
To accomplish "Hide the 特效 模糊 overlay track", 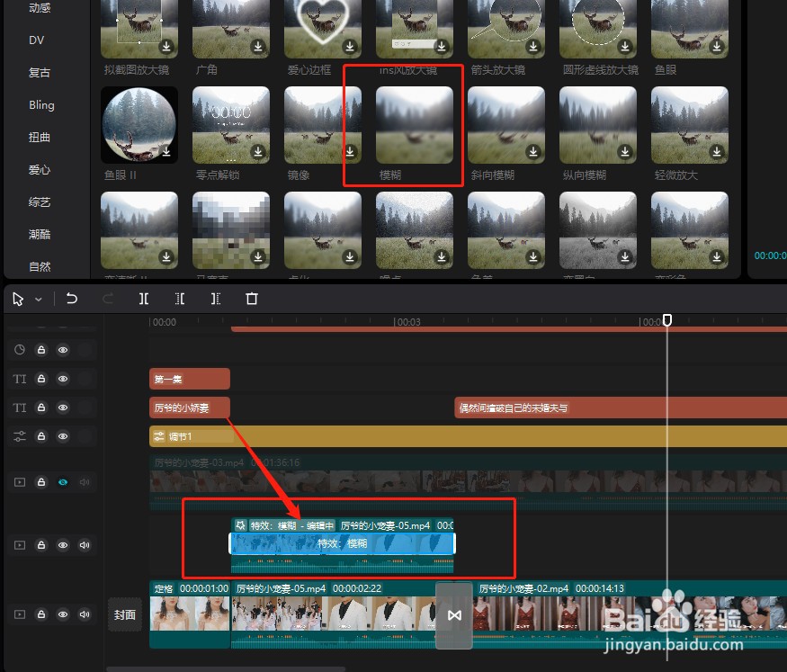I will coord(63,545).
